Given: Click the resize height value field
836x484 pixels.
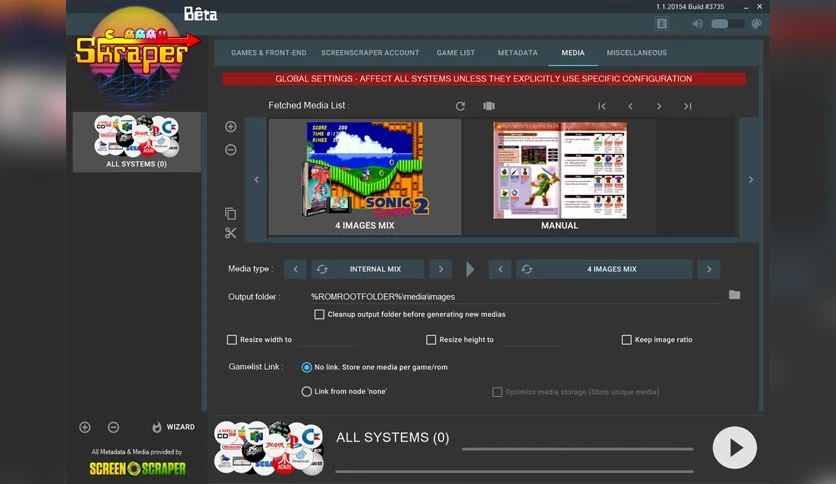Looking at the screenshot, I should 529,340.
